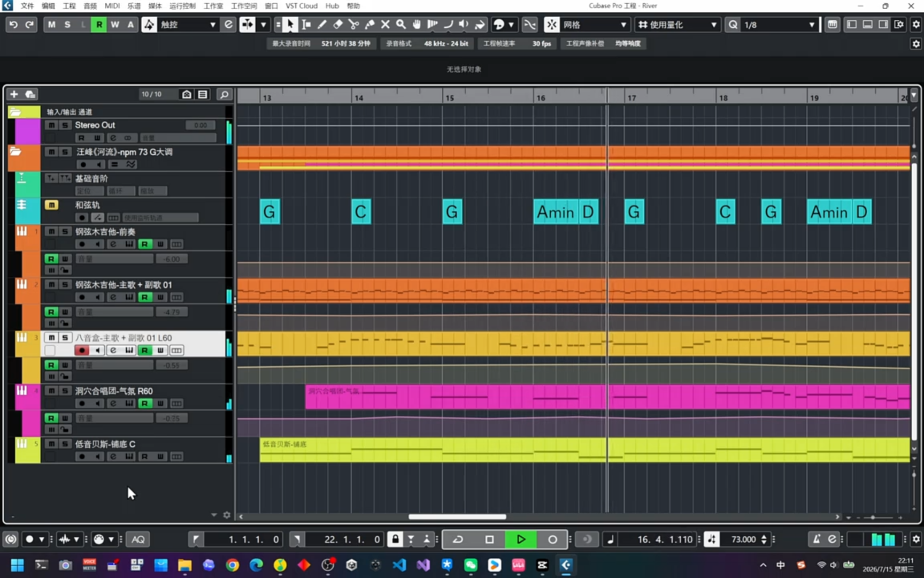The width and height of the screenshot is (924, 578).
Task: Open track search magnifier in track list
Action: [225, 94]
